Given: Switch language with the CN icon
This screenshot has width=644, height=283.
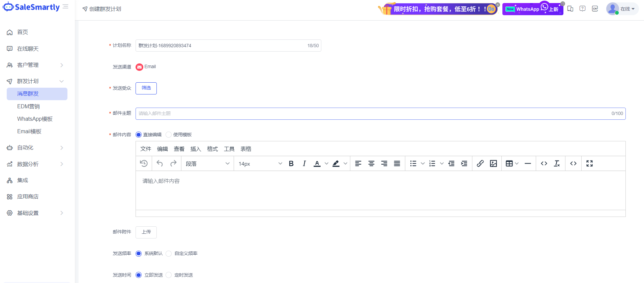Looking at the screenshot, I should tap(595, 9).
